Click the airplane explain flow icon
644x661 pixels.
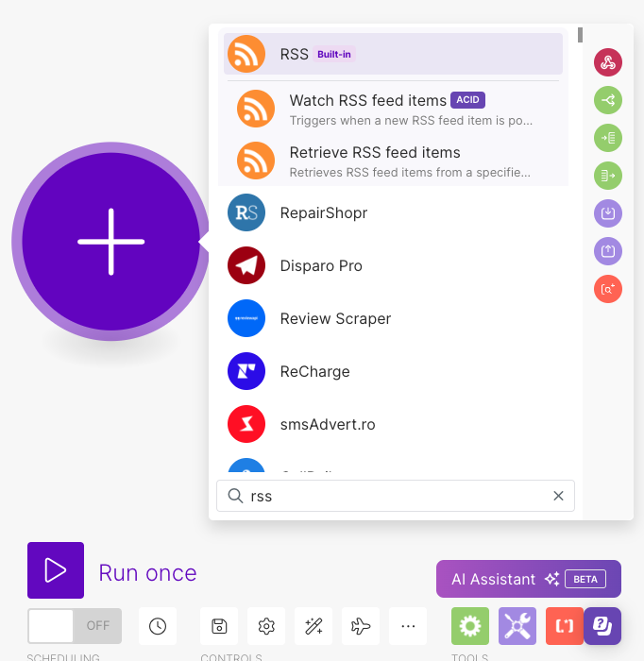coord(361,626)
